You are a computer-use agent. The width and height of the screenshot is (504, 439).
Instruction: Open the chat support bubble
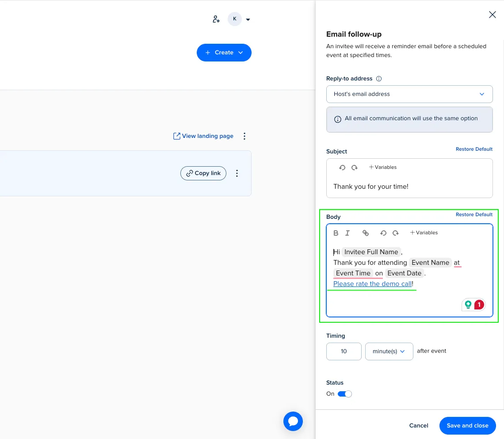[293, 421]
